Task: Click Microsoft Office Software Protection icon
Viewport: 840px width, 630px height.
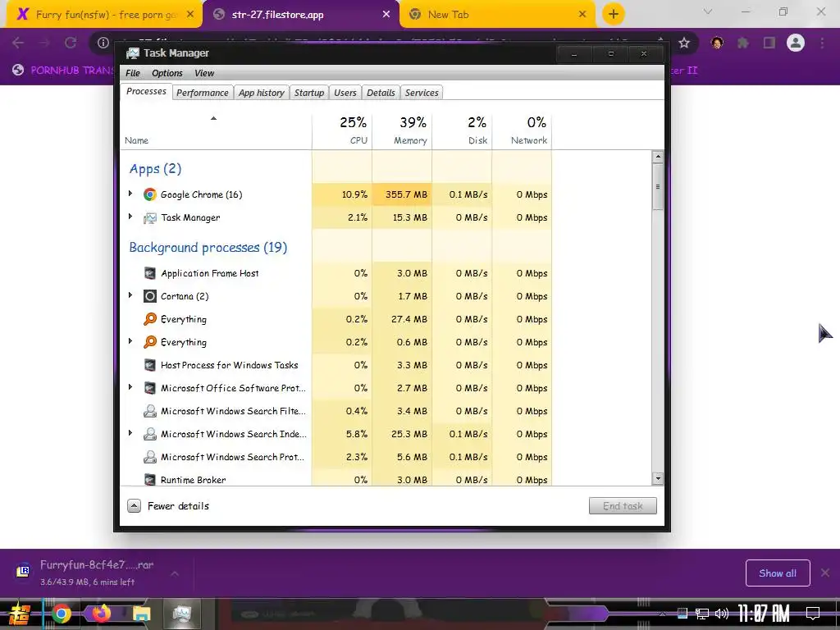Action: (150, 388)
